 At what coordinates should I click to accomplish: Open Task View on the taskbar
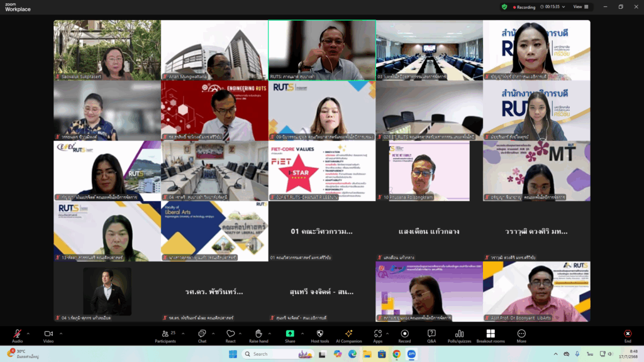[x=323, y=354]
